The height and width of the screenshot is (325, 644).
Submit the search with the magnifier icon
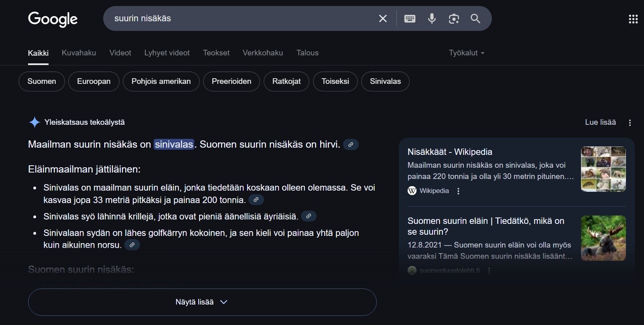tap(475, 18)
